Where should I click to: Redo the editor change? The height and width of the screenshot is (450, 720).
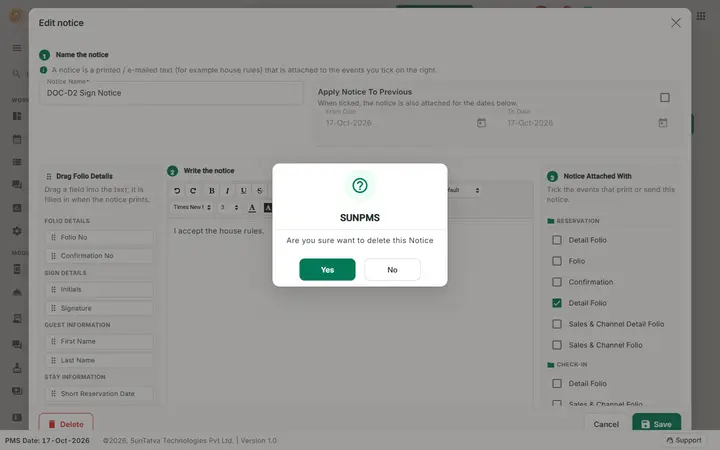[x=193, y=191]
